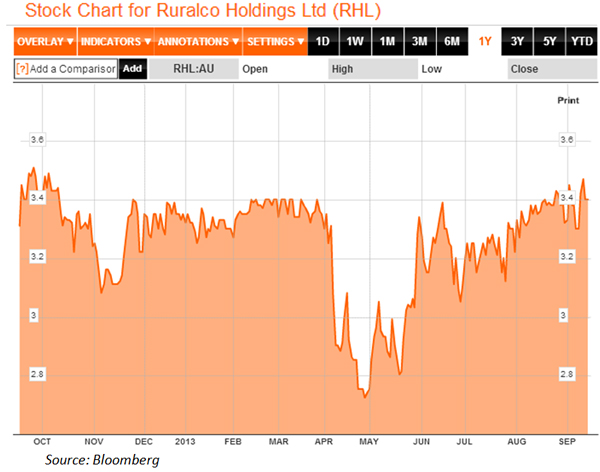The image size is (600, 472).
Task: Switch chart to 5Y range
Action: click(x=549, y=42)
